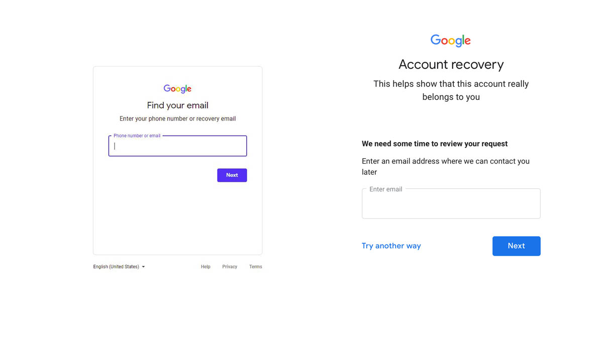The image size is (603, 364).
Task: Click the contact you later instruction text
Action: [x=445, y=167]
